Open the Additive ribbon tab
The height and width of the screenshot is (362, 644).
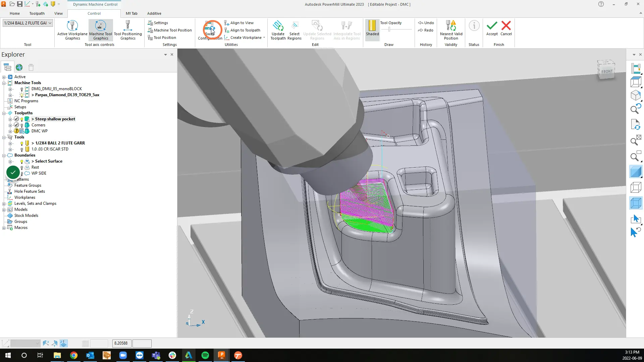coord(154,13)
